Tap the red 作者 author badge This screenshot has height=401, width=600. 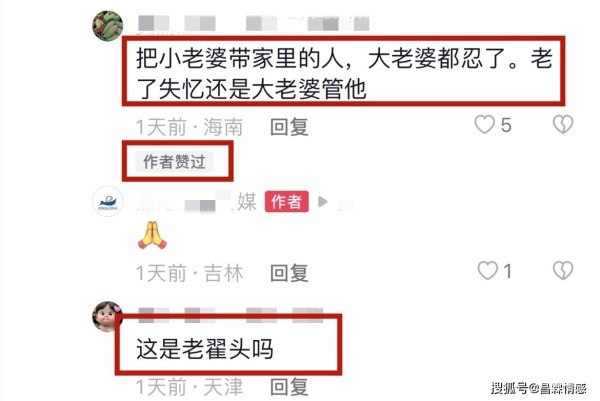[x=287, y=202]
